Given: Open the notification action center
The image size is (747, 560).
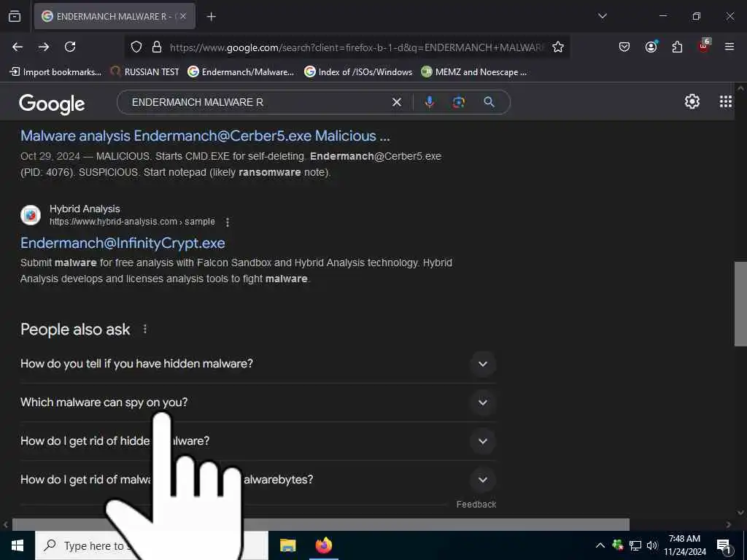Looking at the screenshot, I should pyautogui.click(x=724, y=545).
